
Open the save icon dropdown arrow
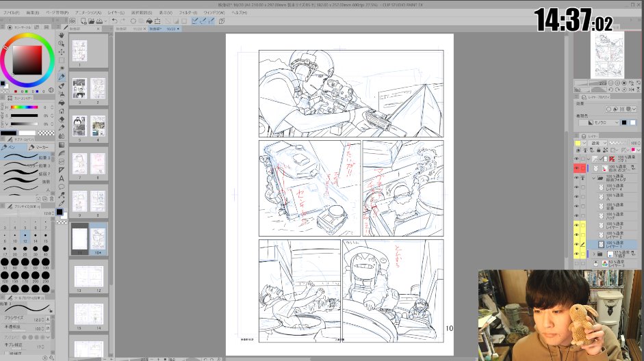[105, 21]
